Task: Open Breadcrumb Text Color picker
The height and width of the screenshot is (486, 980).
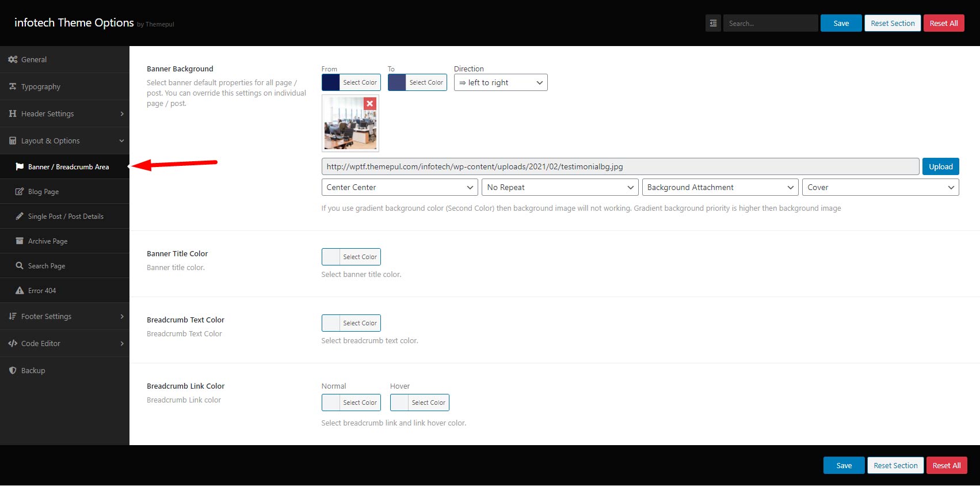Action: (x=351, y=323)
